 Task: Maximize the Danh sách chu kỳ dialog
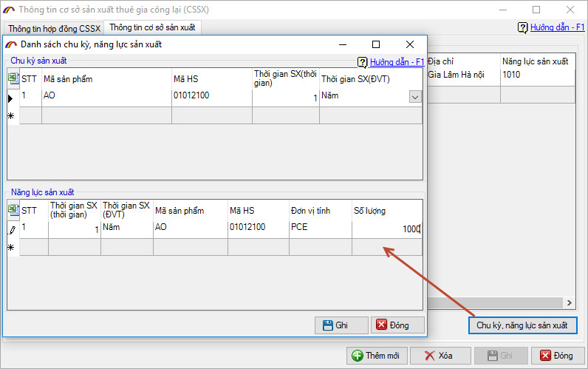[376, 44]
